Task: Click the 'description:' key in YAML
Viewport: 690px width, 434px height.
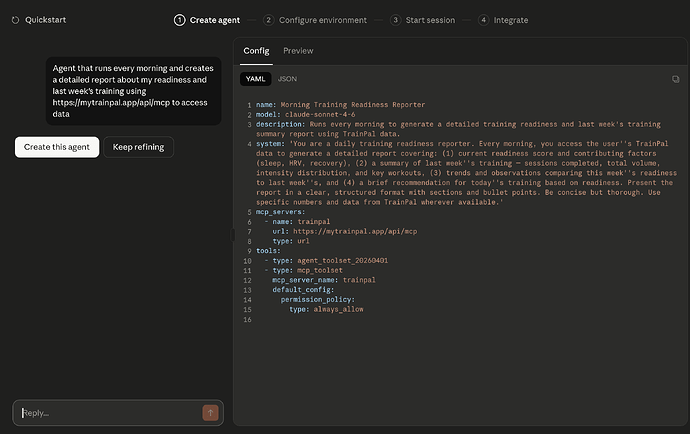Action: coord(280,124)
